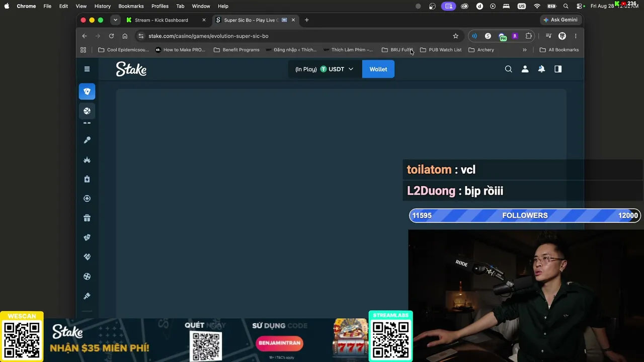644x362 pixels.
Task: Expand the Chrome tab search dropdown
Action: pyautogui.click(x=115, y=20)
